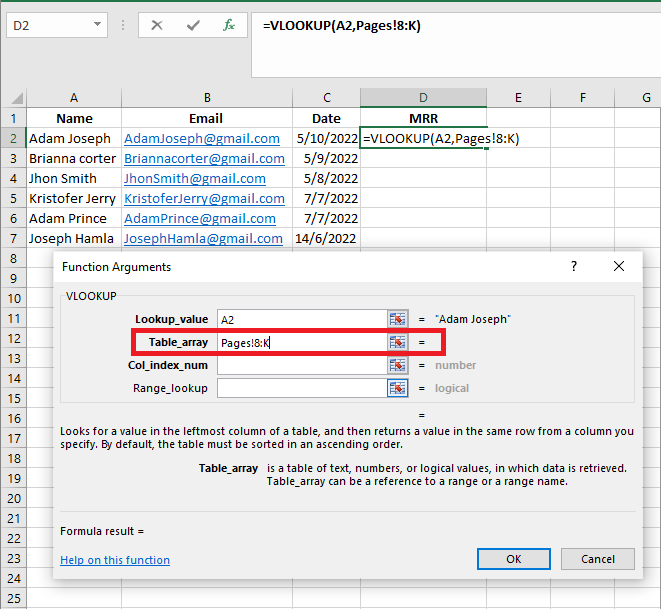This screenshot has height=609, width=661.
Task: Select date cell 5/9/2022
Action: tap(327, 158)
